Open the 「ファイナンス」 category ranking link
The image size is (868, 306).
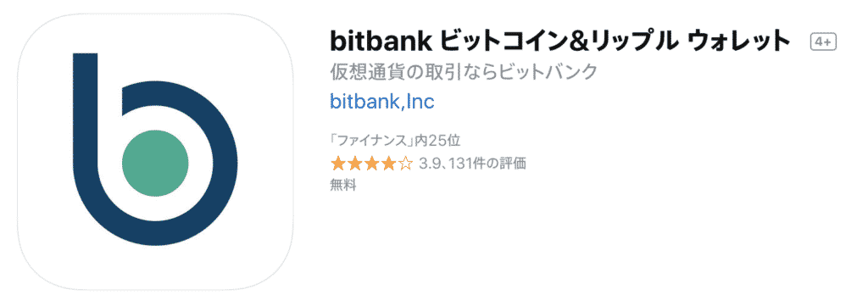tap(372, 141)
